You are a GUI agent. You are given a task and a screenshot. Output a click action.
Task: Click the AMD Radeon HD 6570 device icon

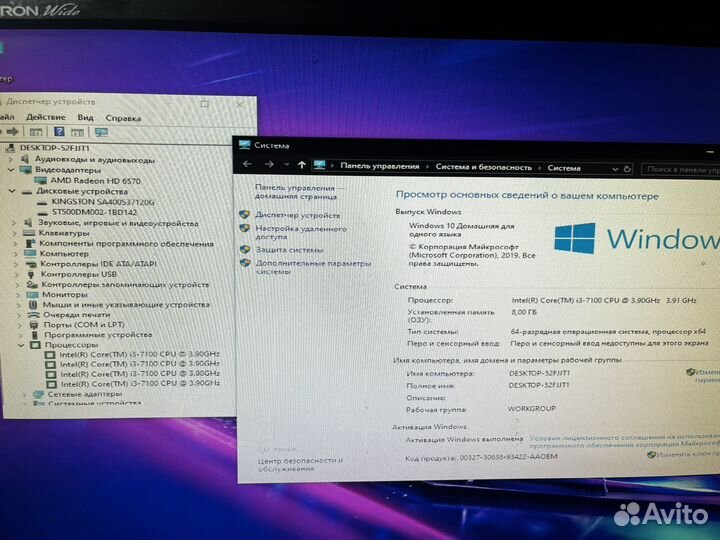click(40, 180)
